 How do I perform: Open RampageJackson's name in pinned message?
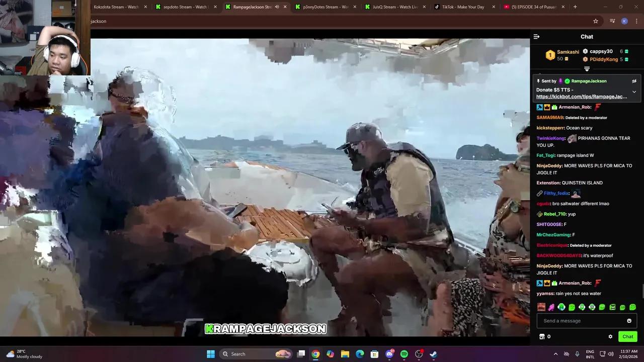tap(589, 81)
